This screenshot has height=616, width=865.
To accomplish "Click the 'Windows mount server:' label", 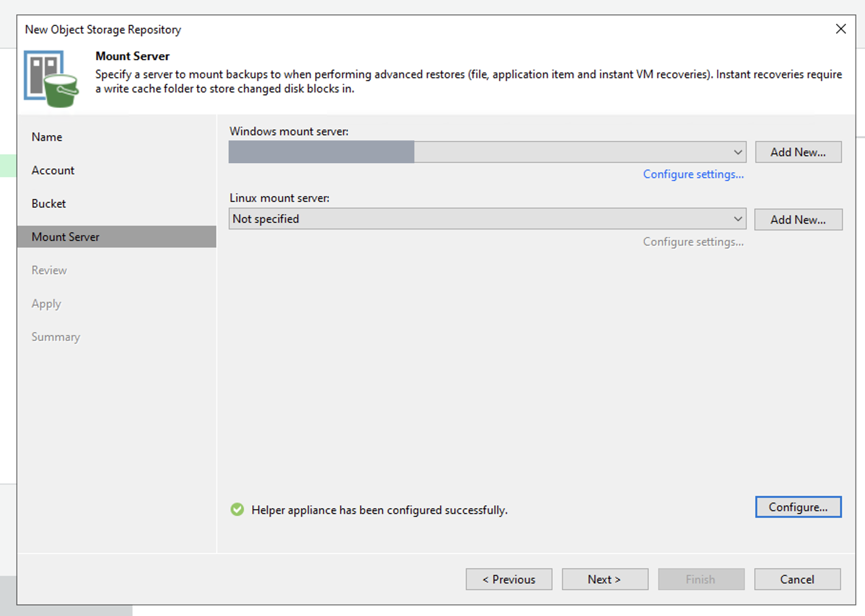I will pyautogui.click(x=289, y=131).
